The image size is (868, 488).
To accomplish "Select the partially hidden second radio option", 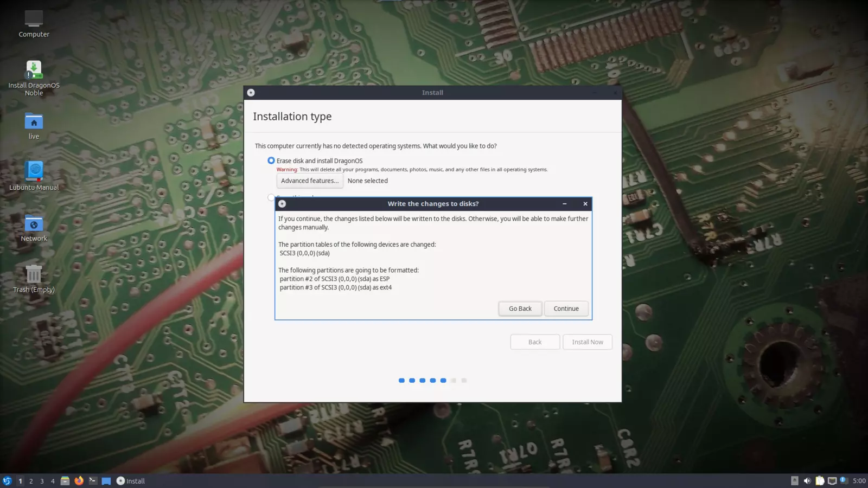I will point(271,197).
